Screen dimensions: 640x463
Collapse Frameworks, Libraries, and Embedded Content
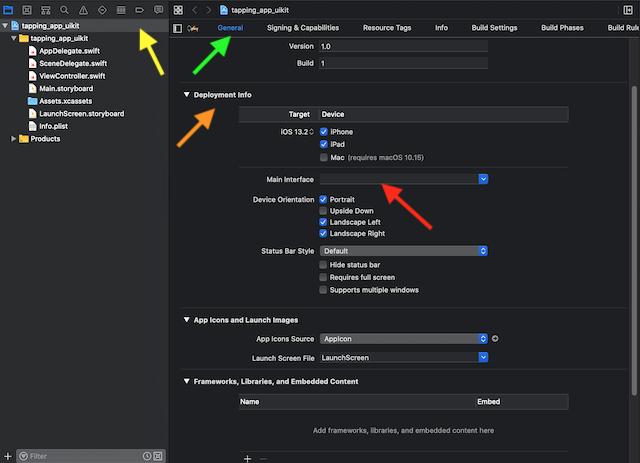(x=187, y=381)
